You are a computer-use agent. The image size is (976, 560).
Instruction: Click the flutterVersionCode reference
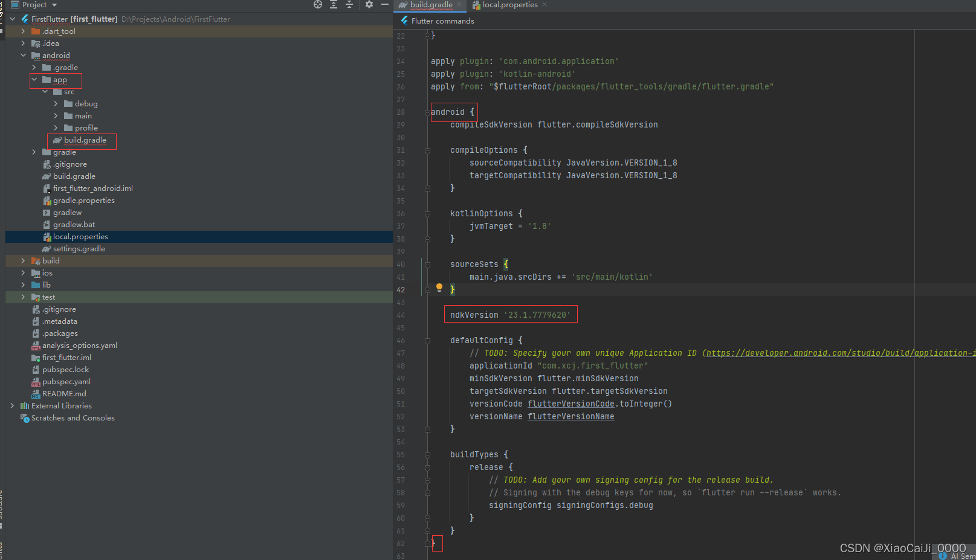[x=570, y=404]
